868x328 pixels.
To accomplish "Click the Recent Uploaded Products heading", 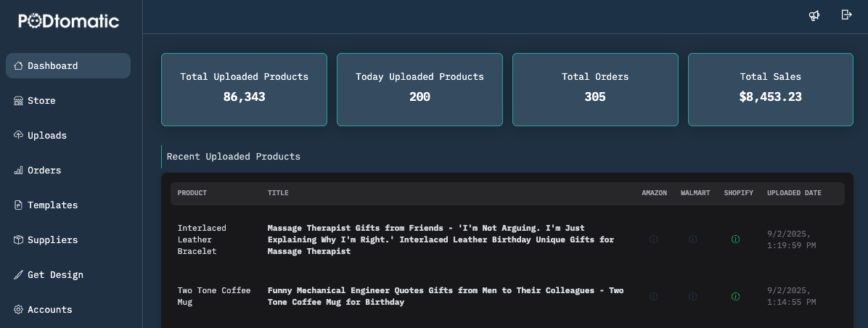I will 234,157.
